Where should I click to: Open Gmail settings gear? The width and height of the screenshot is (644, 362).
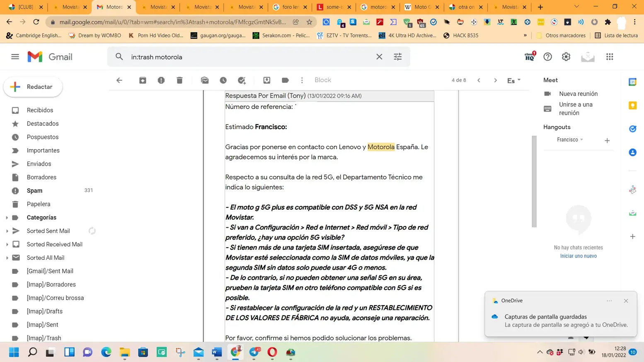[x=566, y=57]
